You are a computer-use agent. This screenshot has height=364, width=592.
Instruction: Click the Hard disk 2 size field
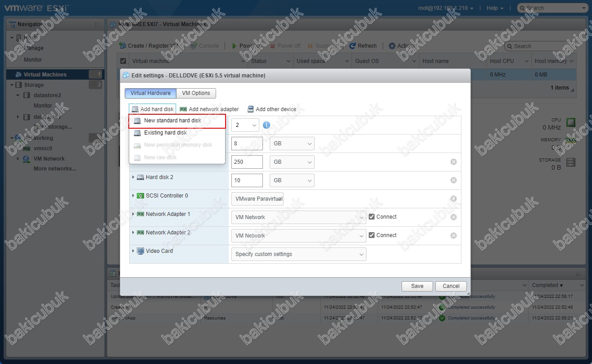coord(247,180)
